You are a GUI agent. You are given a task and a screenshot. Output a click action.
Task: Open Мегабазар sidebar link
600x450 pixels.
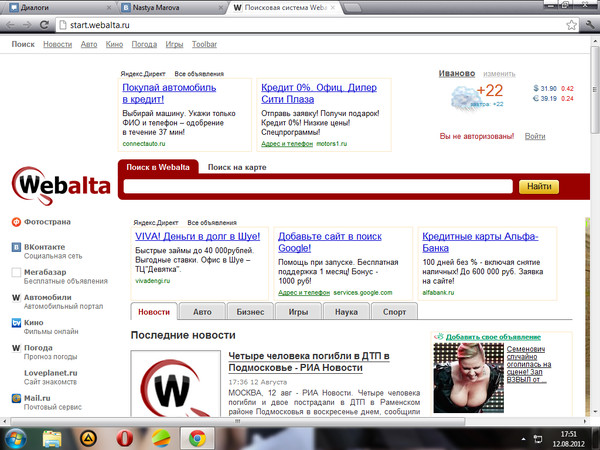pos(45,272)
